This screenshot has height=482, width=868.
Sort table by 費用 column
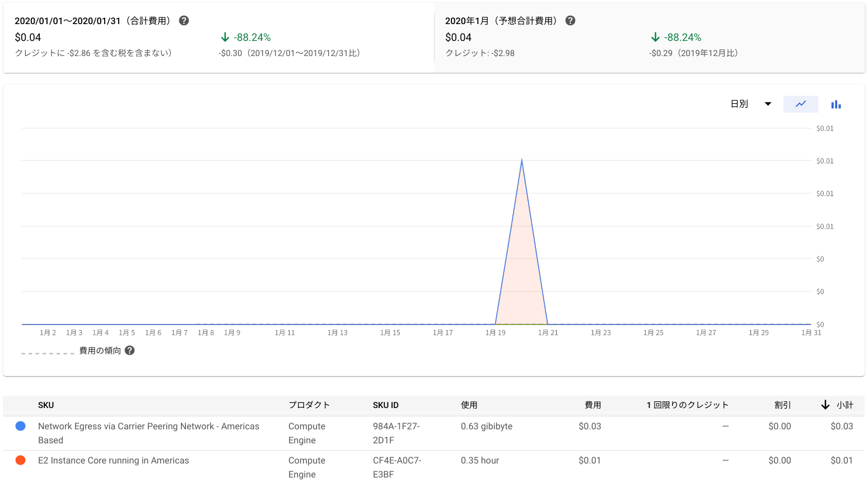[x=593, y=405]
